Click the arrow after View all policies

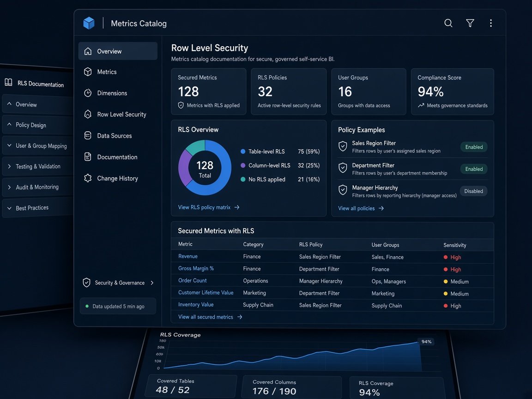click(381, 208)
